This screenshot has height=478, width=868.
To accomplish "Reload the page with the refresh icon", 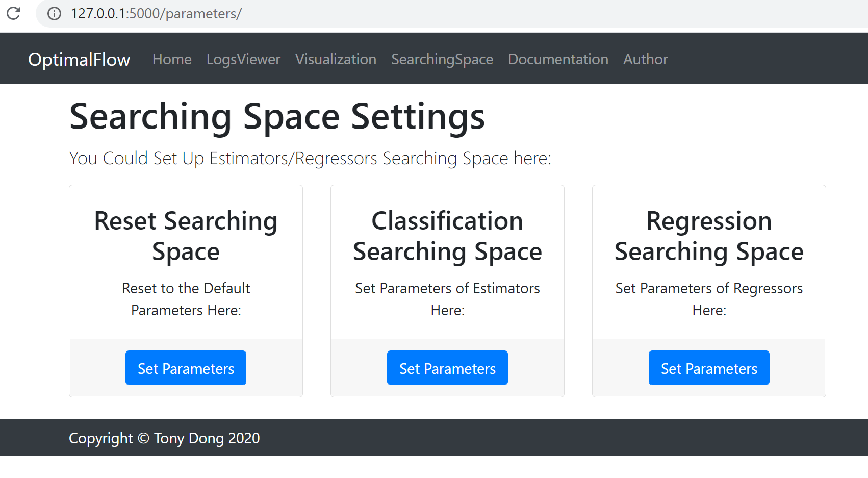I will click(14, 13).
